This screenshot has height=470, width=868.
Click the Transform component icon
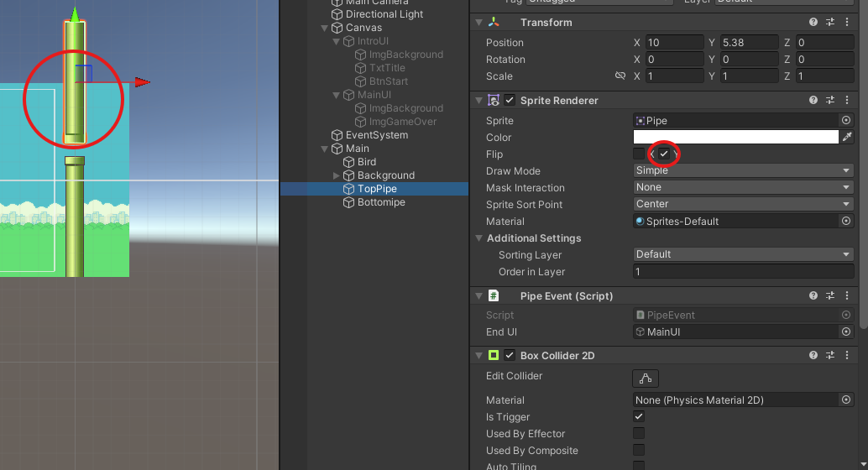[x=494, y=22]
